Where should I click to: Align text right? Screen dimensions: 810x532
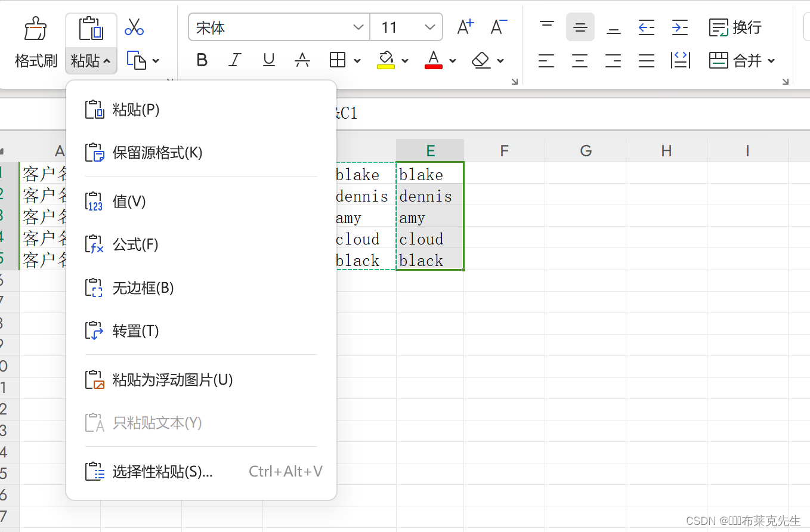click(613, 60)
